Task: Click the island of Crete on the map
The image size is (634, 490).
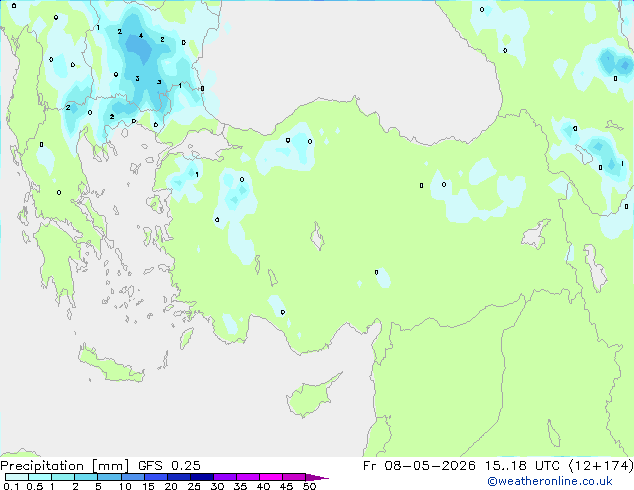Action: click(111, 366)
